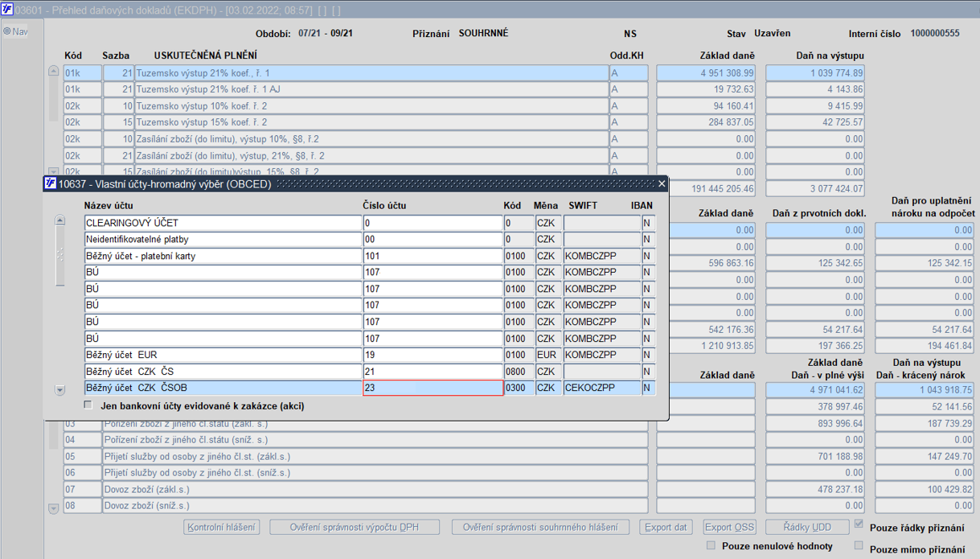Click Stav value Uzavřen
The image size is (980, 559).
772,34
